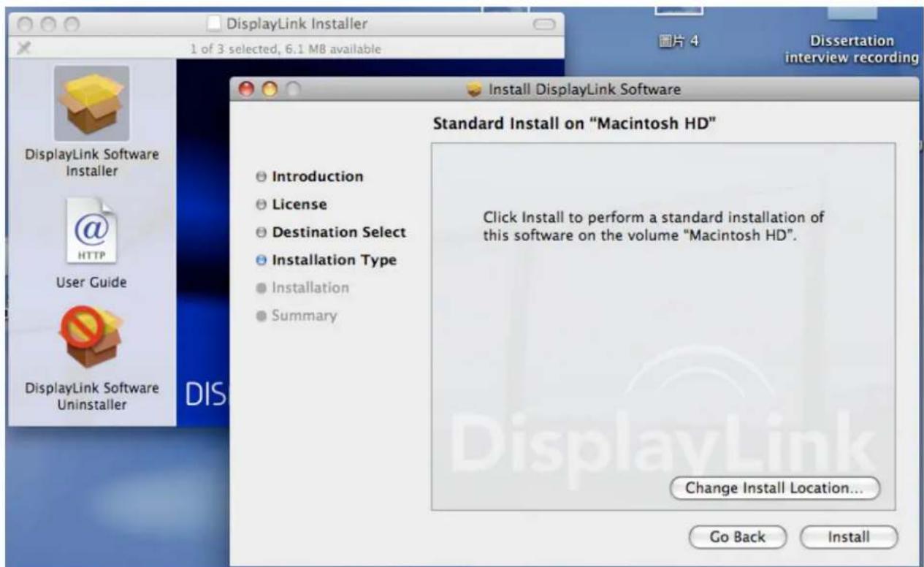The width and height of the screenshot is (924, 567).
Task: Click the Dissertation interview recording desktop item
Action: 851,49
